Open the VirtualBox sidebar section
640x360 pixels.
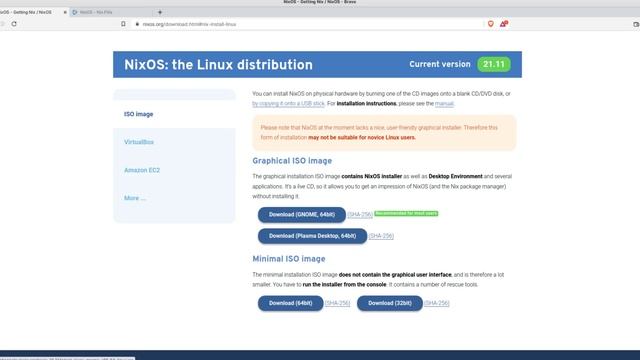139,142
